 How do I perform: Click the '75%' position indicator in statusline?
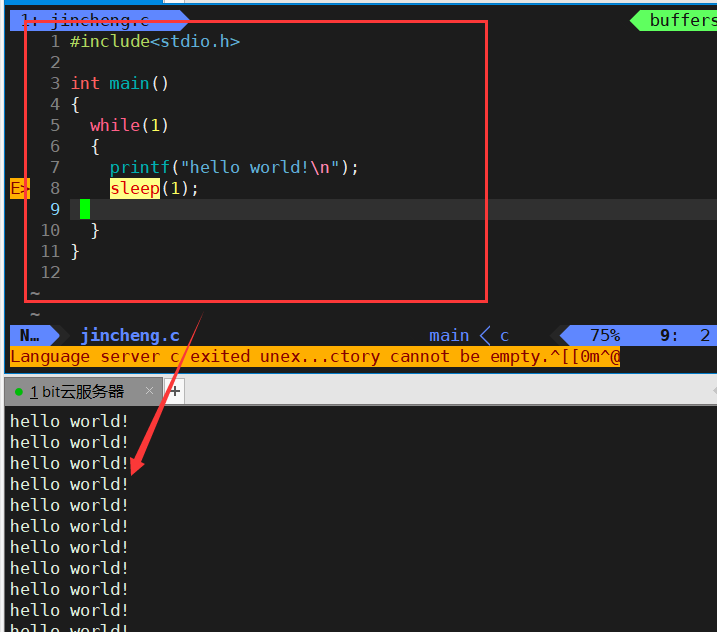point(605,336)
